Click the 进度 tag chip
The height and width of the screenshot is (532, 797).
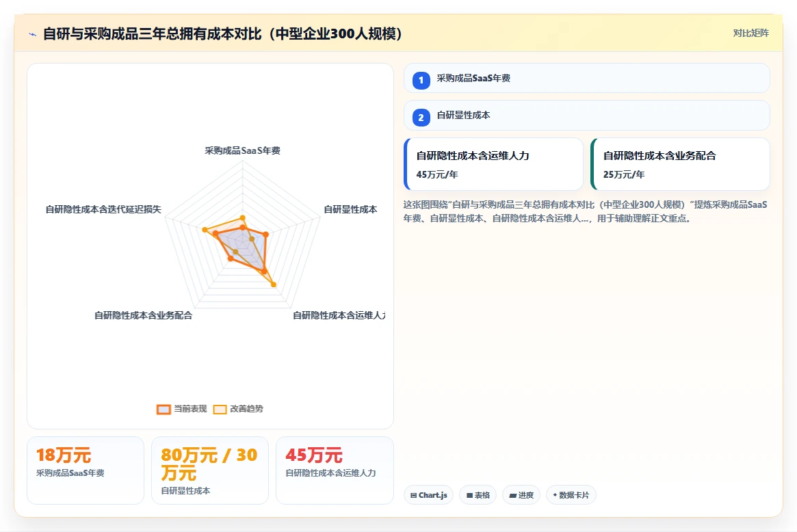pyautogui.click(x=521, y=495)
